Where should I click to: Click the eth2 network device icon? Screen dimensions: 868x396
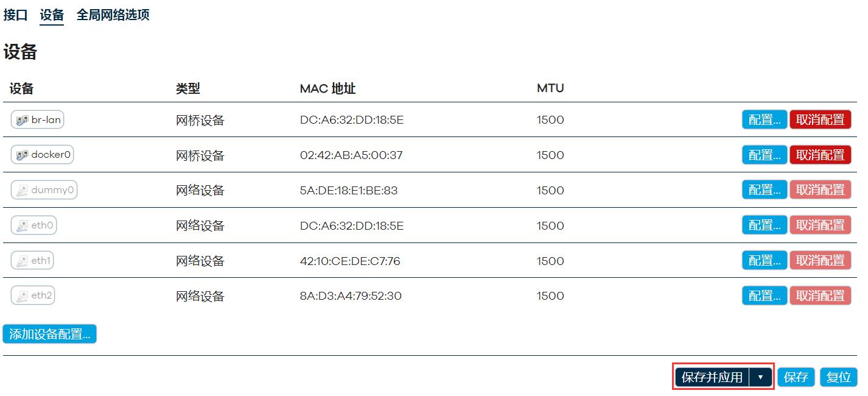22,296
